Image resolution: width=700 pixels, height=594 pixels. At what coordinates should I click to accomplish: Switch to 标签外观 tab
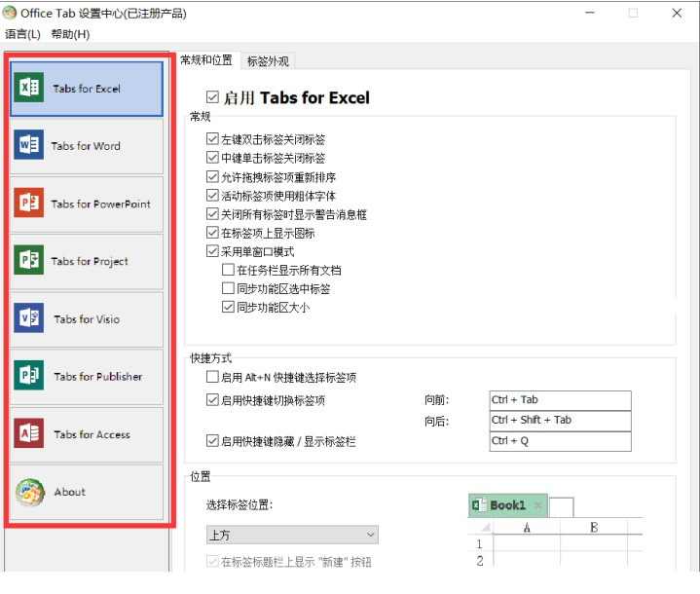[x=268, y=61]
